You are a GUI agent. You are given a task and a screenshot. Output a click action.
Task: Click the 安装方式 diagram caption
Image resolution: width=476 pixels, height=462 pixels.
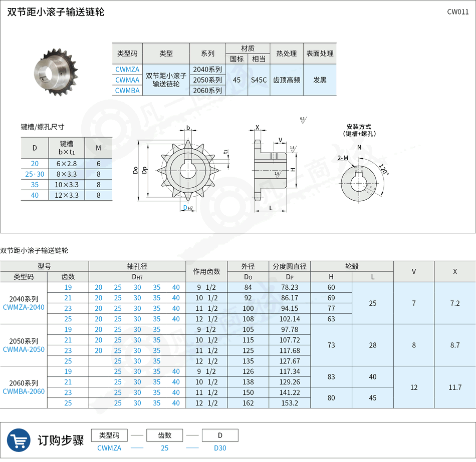(x=359, y=130)
